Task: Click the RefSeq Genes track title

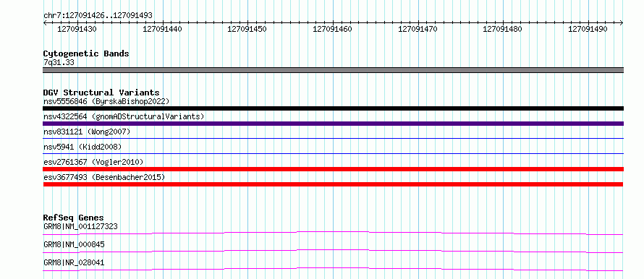Action: point(74,218)
